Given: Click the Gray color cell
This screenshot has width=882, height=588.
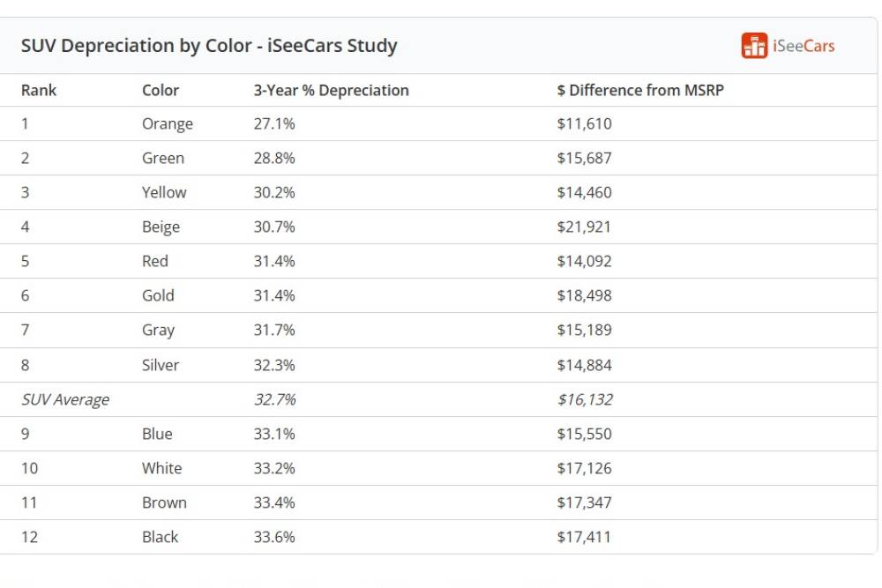Looking at the screenshot, I should pyautogui.click(x=159, y=330).
